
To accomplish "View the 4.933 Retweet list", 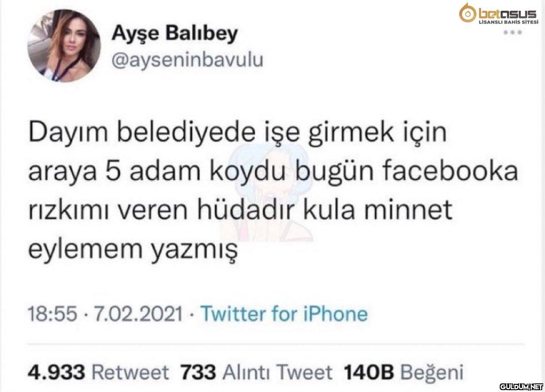I will coord(98,373).
